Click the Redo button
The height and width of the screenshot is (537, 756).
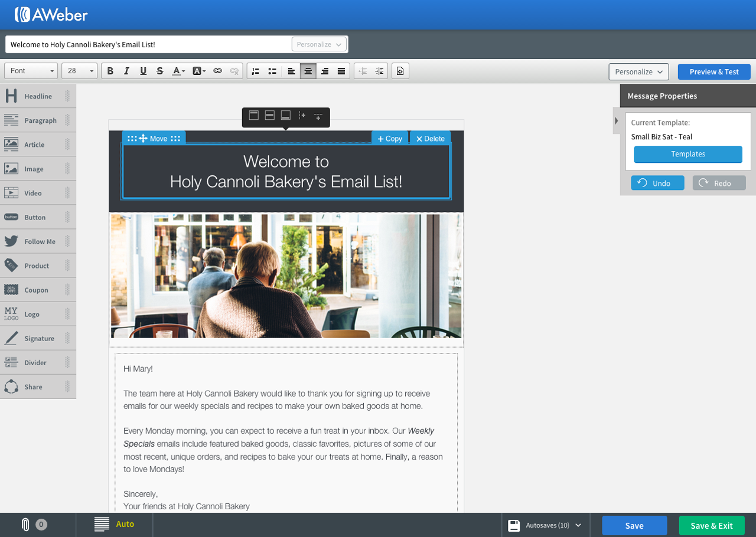coord(719,183)
